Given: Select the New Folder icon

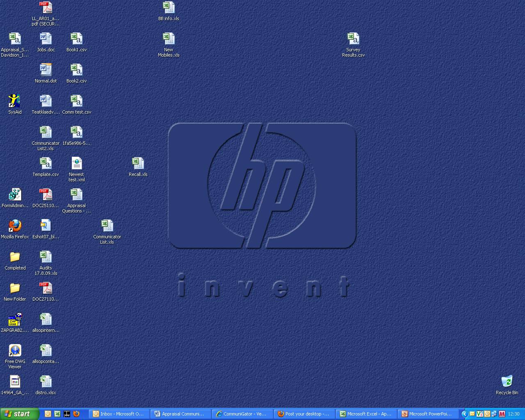Looking at the screenshot, I should pos(15,292).
